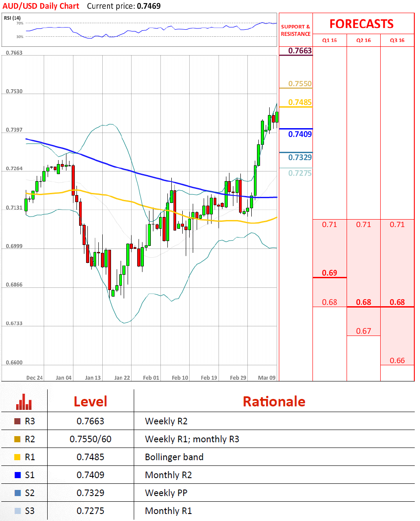Click the Q1 16 bold 0.69 forecast
Image resolution: width=420 pixels, height=521 pixels.
click(330, 273)
